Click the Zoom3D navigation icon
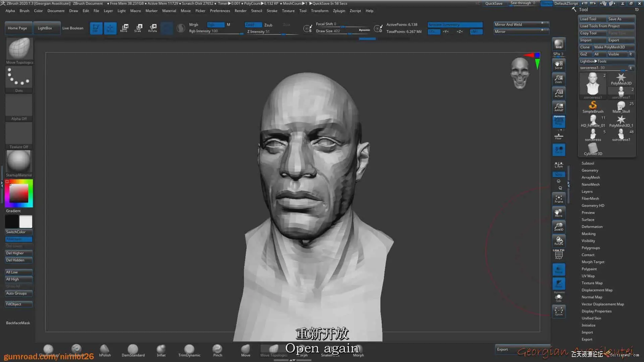This screenshot has width=644, height=362. [558, 227]
